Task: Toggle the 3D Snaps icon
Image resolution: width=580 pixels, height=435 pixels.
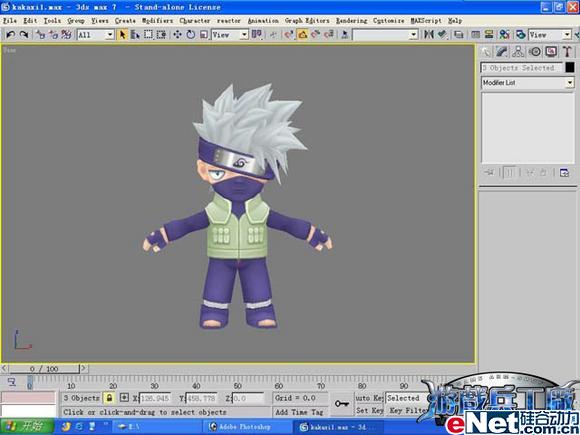Action: [x=289, y=35]
